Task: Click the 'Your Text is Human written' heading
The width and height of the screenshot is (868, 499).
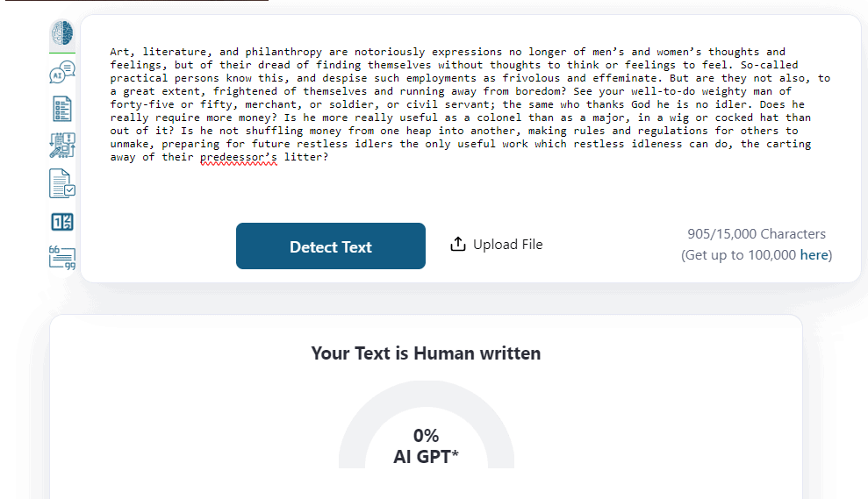Action: pos(426,353)
